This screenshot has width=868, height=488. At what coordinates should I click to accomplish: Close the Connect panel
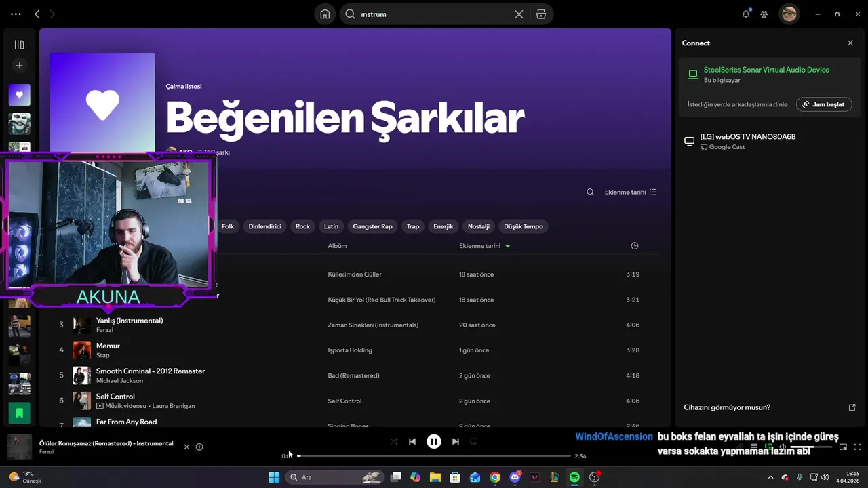[850, 43]
